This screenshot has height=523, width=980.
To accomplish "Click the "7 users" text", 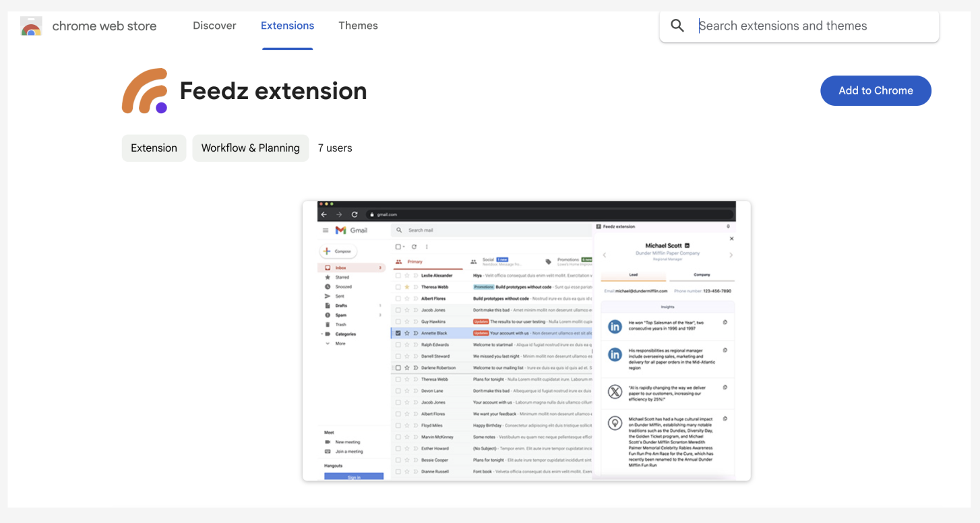I will point(335,148).
